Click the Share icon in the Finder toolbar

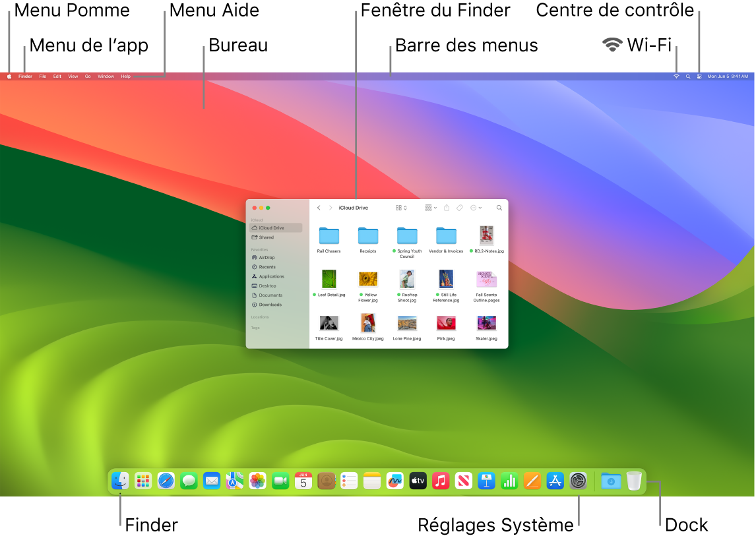[x=447, y=208]
